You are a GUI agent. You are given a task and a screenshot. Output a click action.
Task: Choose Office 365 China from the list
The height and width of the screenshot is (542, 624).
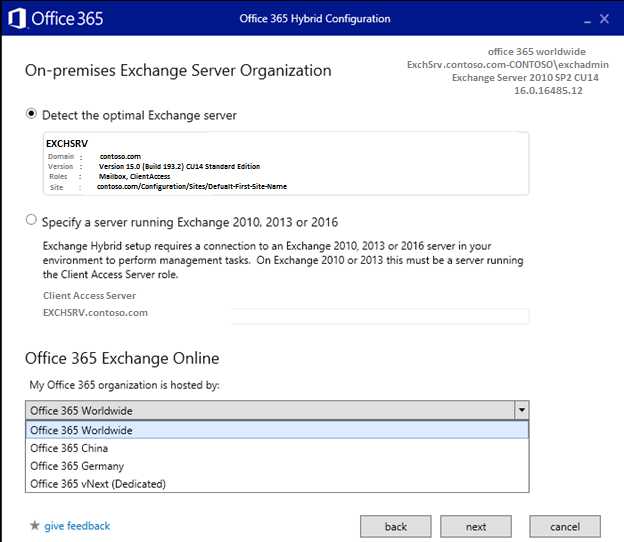point(277,448)
